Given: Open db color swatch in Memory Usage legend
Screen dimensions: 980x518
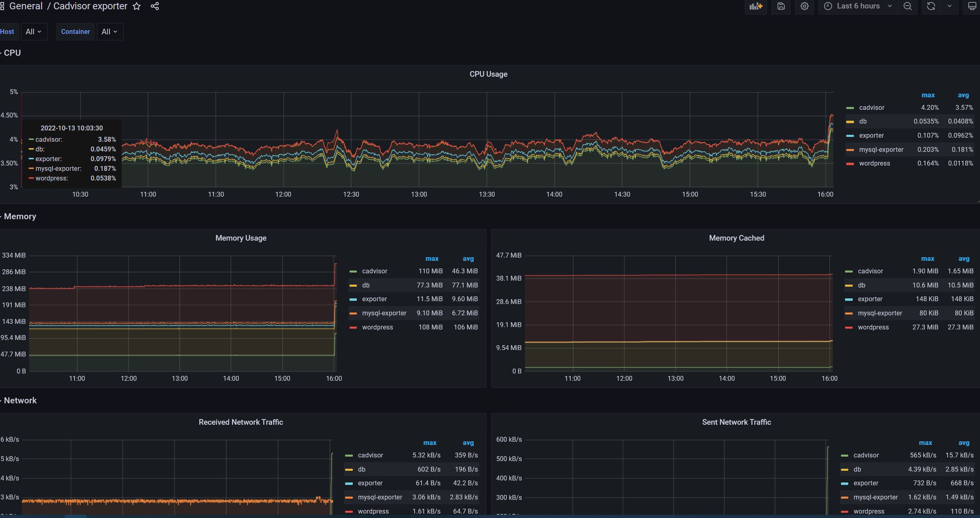Looking at the screenshot, I should coord(353,286).
